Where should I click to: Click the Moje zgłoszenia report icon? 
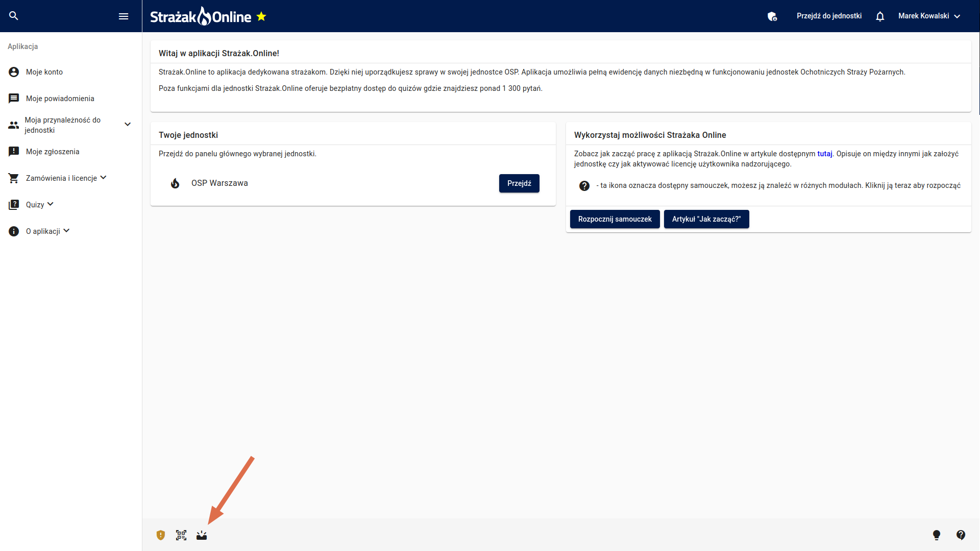click(x=14, y=152)
